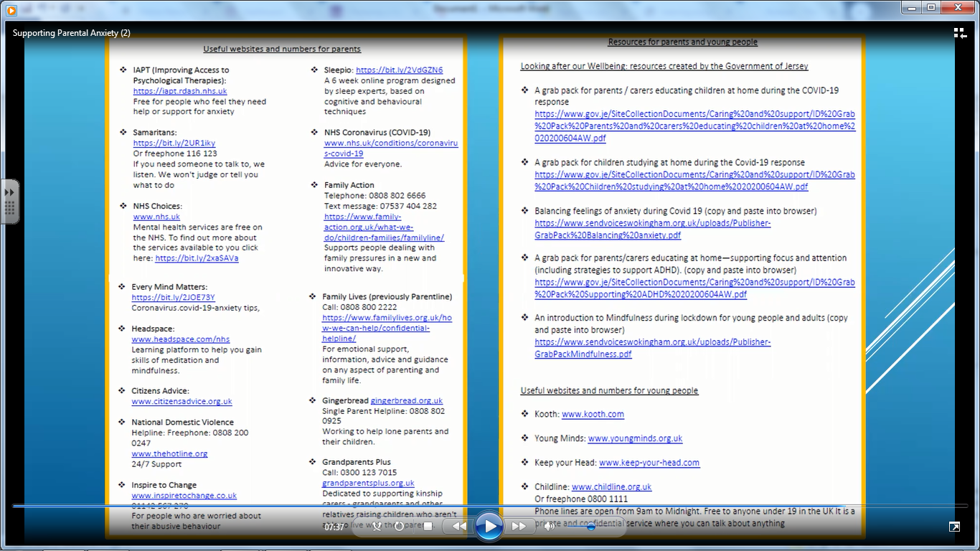Screen dimensions: 980x551
Task: Open the Sleepio bit.ly link
Action: (400, 70)
